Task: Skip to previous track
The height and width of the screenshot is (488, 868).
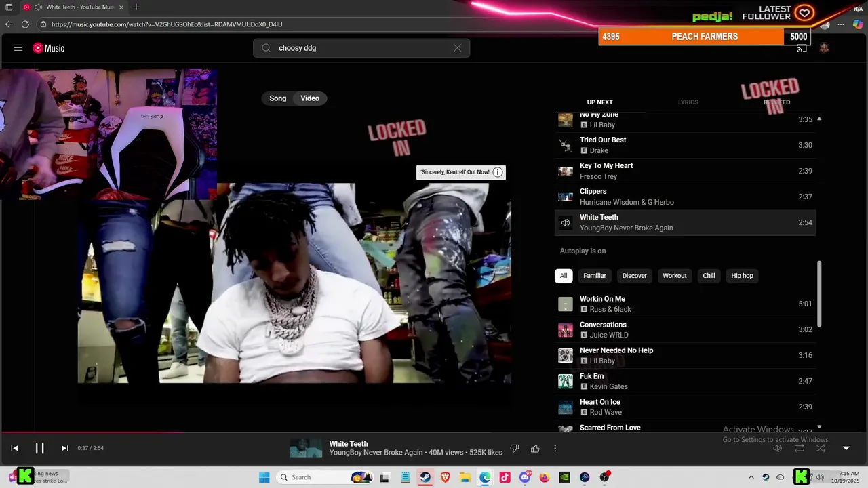Action: (x=14, y=448)
